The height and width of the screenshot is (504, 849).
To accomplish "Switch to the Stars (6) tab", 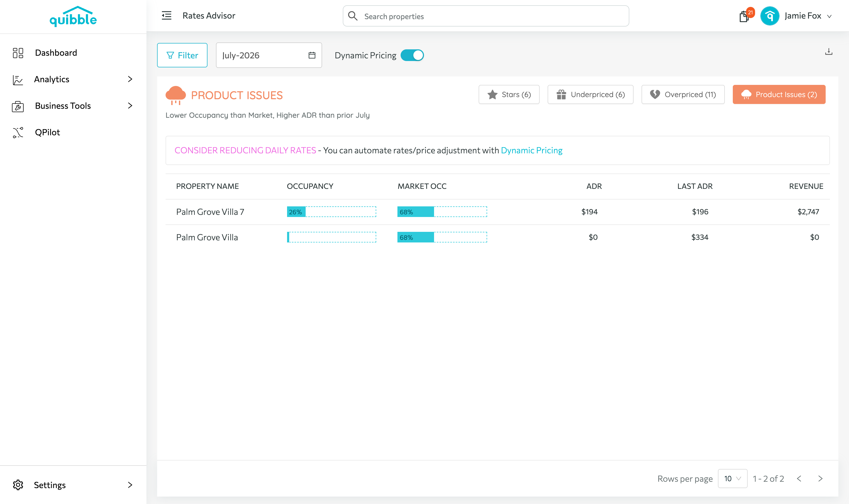I will pos(509,94).
